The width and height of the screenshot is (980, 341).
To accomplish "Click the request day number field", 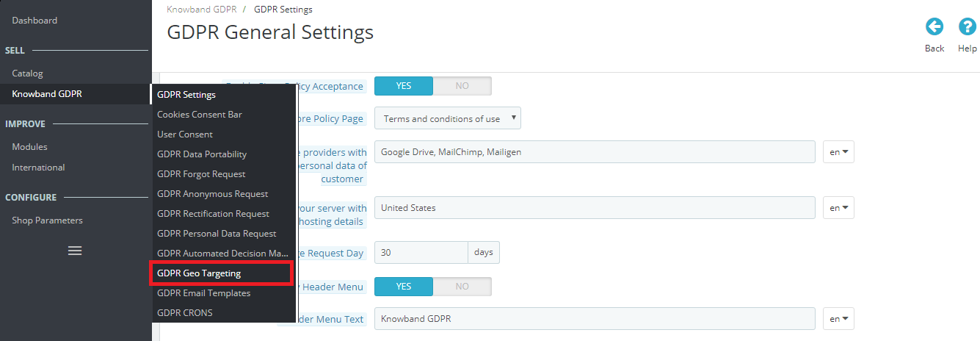I will [421, 253].
